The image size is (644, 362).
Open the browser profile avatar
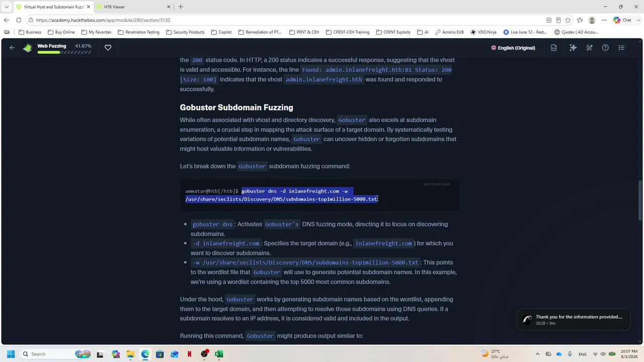coord(592,20)
